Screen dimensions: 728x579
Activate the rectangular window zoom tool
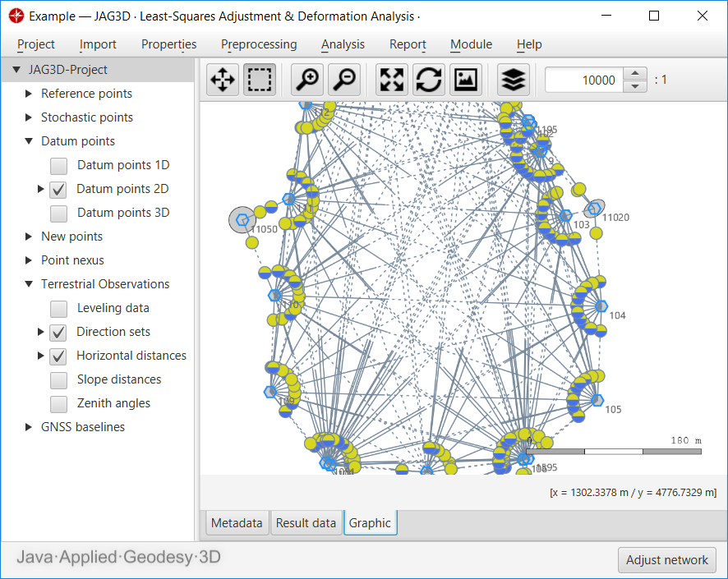tap(260, 80)
